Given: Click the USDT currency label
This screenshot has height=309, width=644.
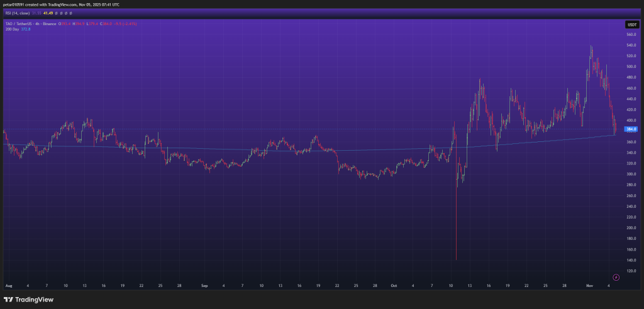Looking at the screenshot, I should point(631,24).
